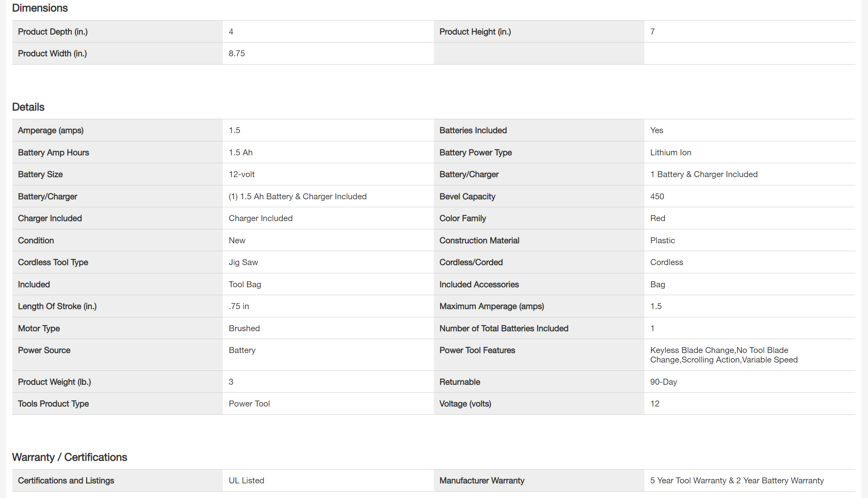Viewport: 868px width, 498px height.
Task: Click the Construction Material label
Action: coord(479,240)
